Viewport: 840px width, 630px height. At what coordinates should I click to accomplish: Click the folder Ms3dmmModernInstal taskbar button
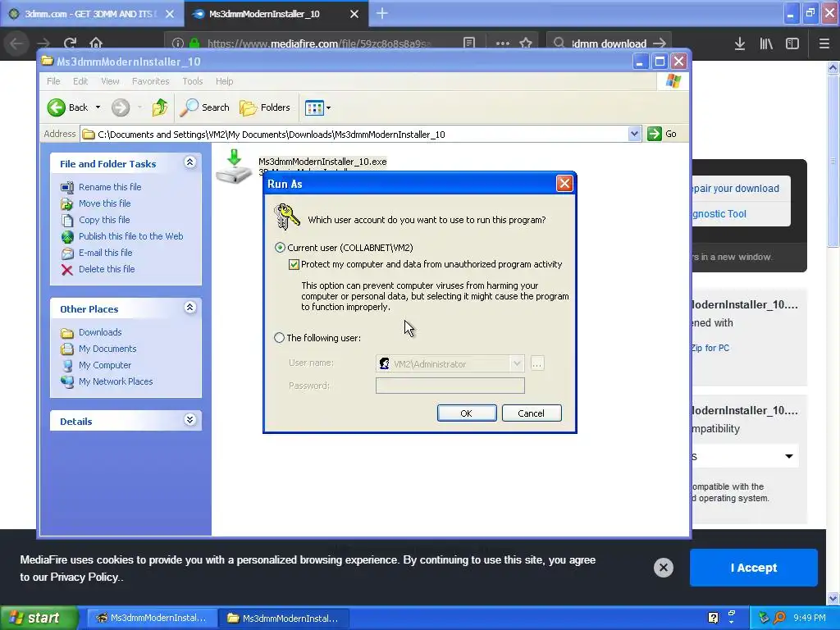[284, 619]
